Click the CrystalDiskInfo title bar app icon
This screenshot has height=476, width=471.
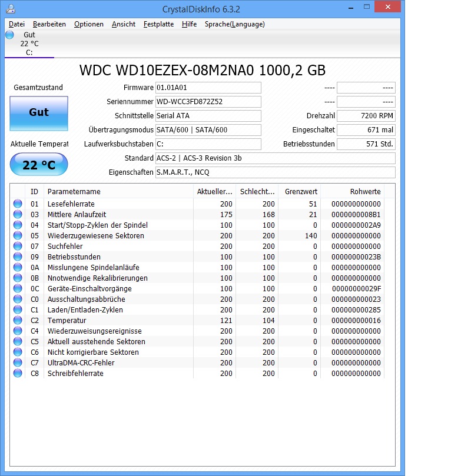tap(11, 9)
